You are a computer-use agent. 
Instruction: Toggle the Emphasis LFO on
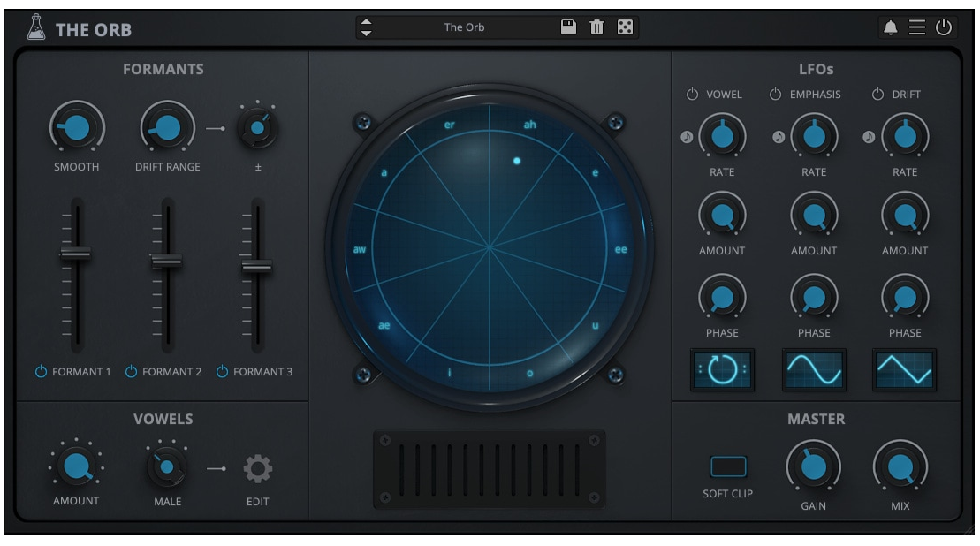click(x=775, y=93)
